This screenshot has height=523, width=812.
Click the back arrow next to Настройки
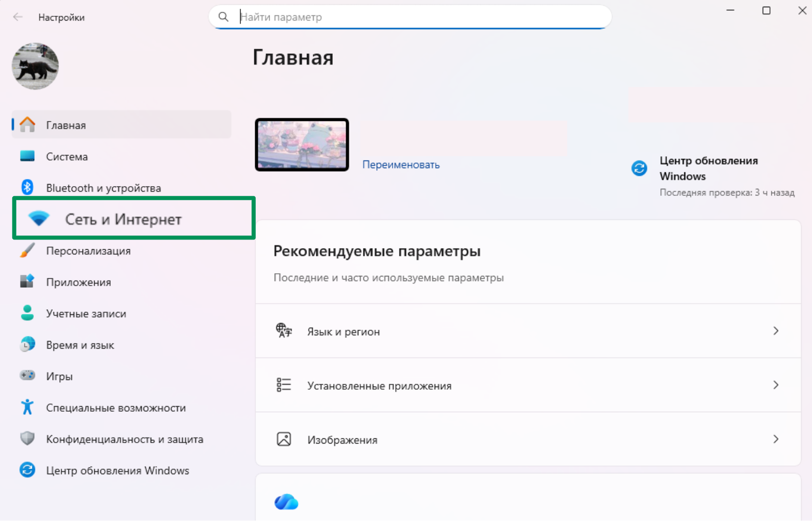[x=18, y=17]
